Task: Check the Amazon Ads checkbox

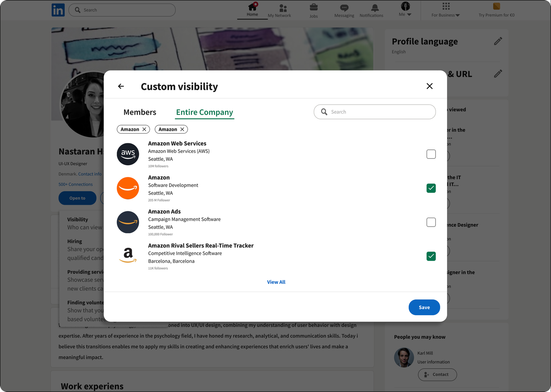Action: (x=431, y=222)
